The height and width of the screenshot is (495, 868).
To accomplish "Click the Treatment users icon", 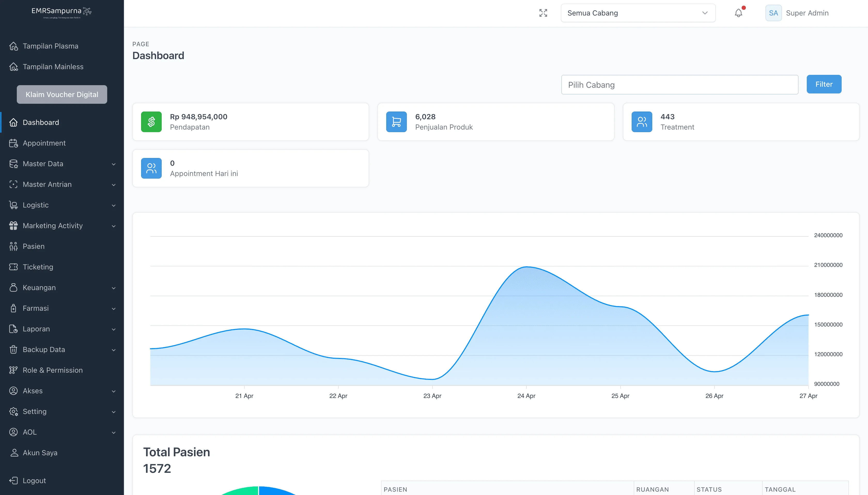I will 642,122.
